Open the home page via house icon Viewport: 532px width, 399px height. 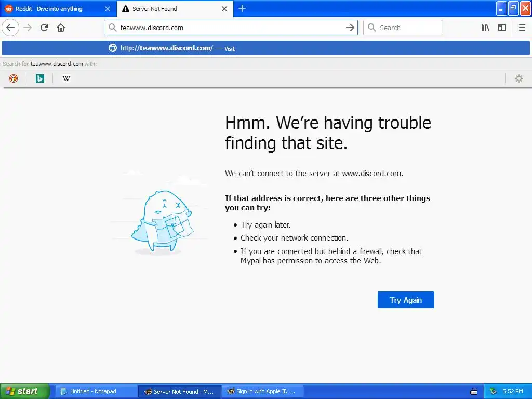click(x=61, y=28)
